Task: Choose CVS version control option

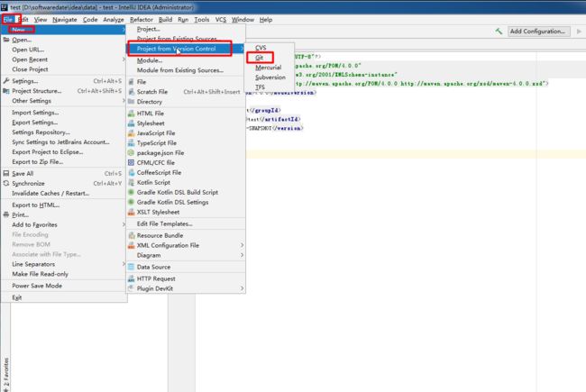Action: (261, 48)
